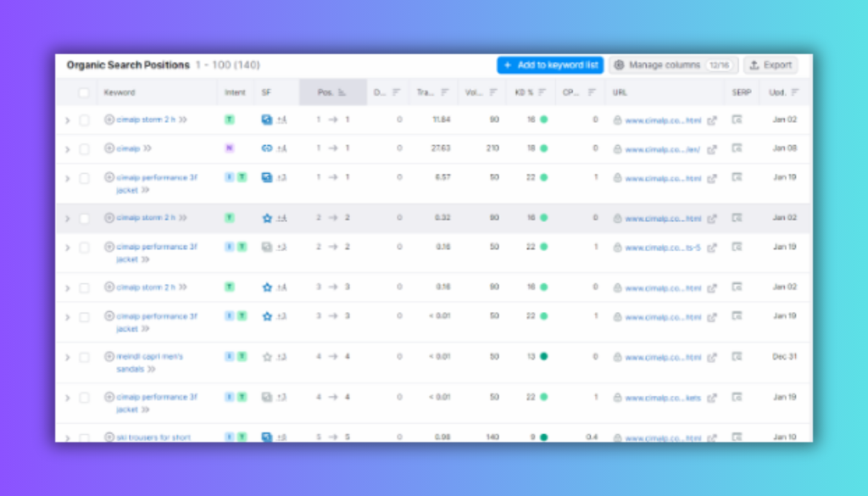This screenshot has height=496, width=868.
Task: Check the box for the 'cimalp' keyword row
Action: 84,148
